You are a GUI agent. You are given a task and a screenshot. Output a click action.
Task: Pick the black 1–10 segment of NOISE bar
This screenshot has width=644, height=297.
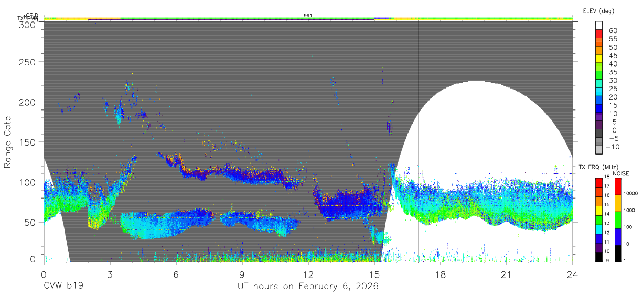617,253
